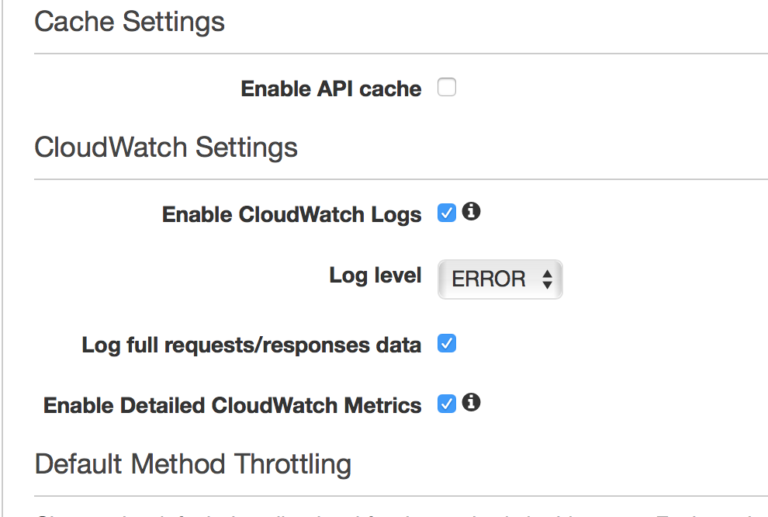Open info icon beside Enable CloudWatch Logs

click(x=471, y=212)
